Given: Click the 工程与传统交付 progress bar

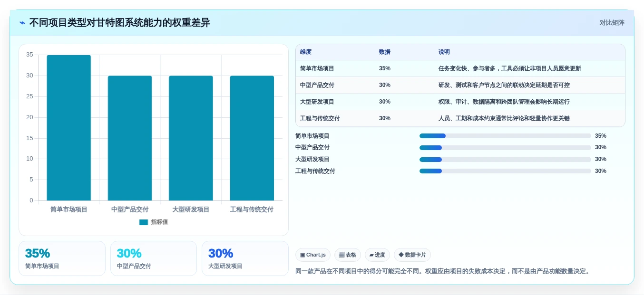Looking at the screenshot, I should [505, 171].
